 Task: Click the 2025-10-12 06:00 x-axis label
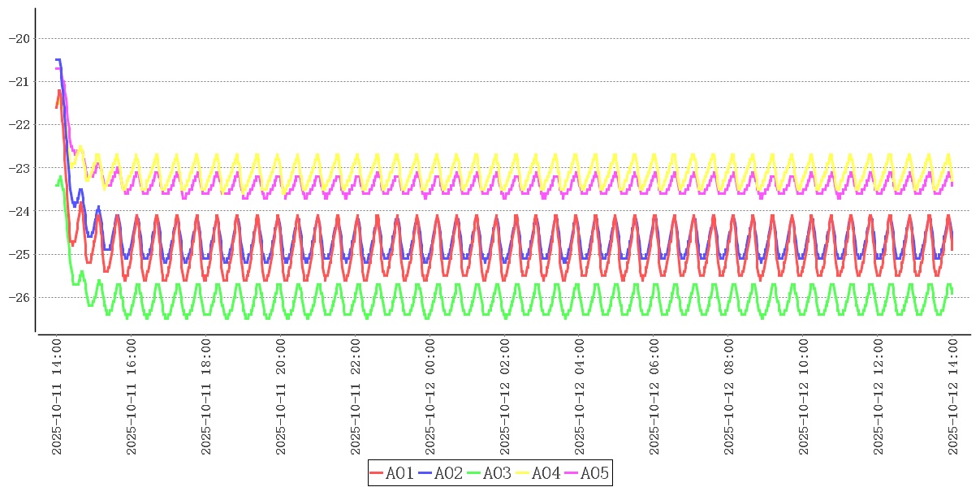click(654, 398)
